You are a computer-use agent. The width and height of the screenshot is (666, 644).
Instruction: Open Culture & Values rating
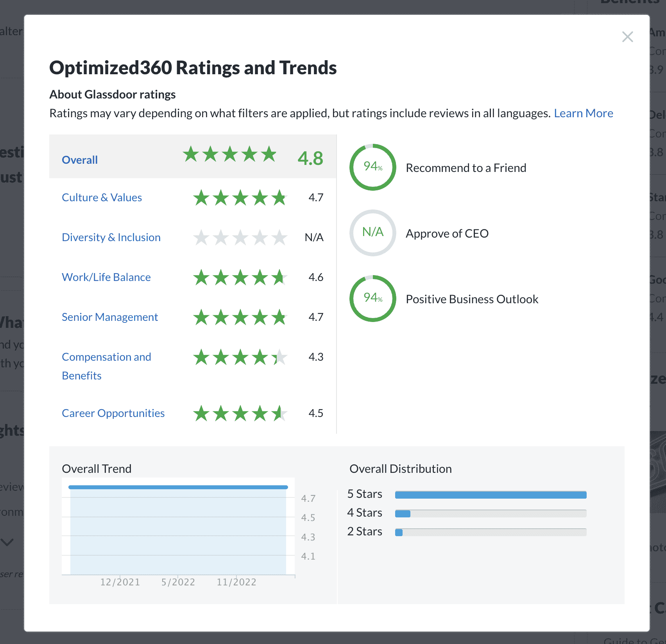102,197
